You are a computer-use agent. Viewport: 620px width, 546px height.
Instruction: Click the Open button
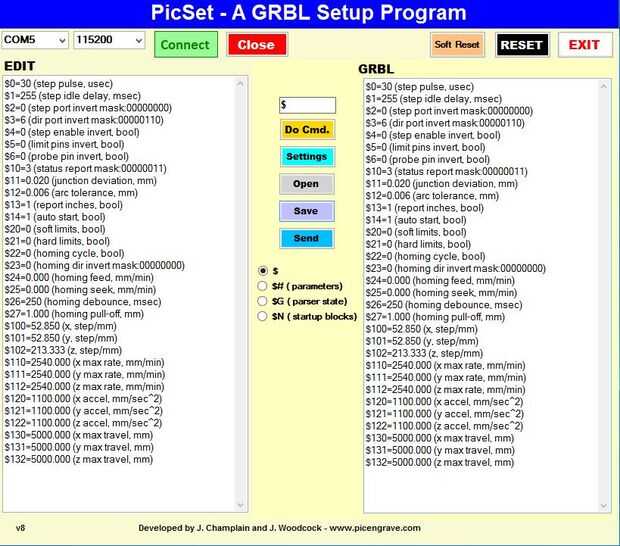[306, 184]
